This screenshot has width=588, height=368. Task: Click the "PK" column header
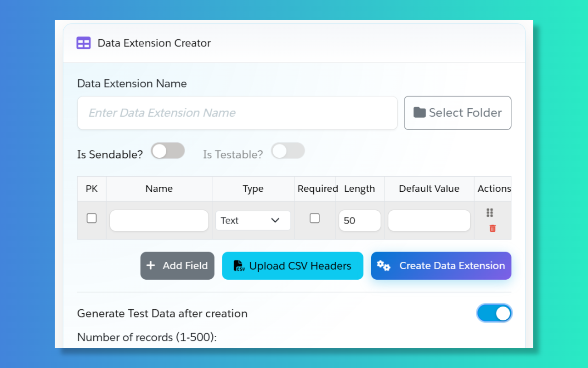[92, 189]
